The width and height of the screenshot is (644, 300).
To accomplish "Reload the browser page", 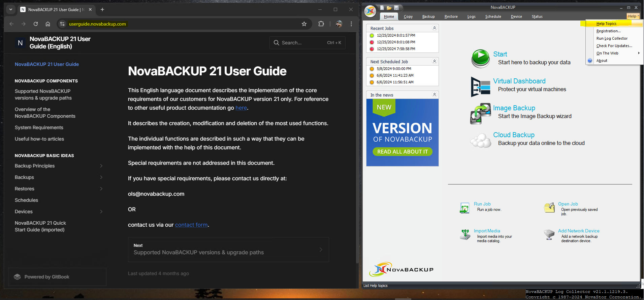I will [36, 24].
